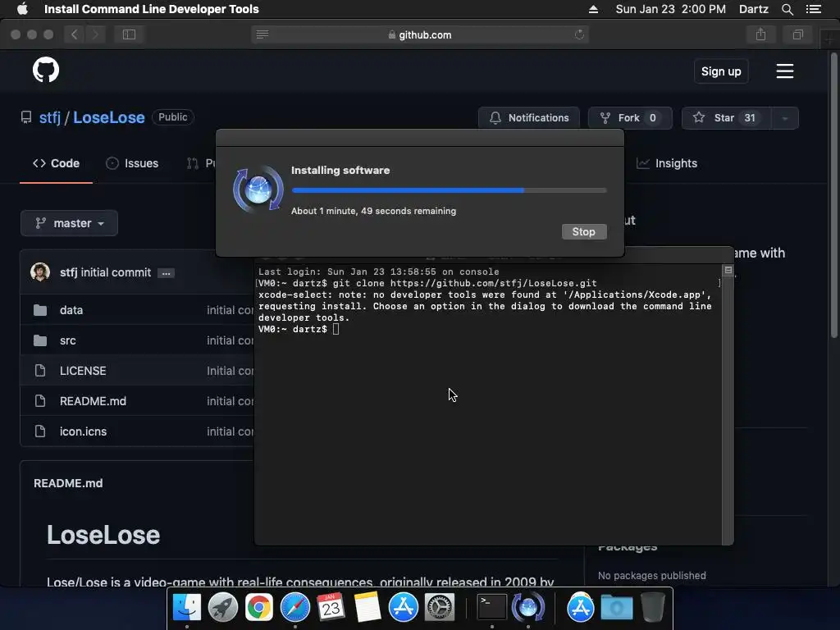Expand the commit details ellipsis
Image resolution: width=840 pixels, height=630 pixels.
point(166,273)
